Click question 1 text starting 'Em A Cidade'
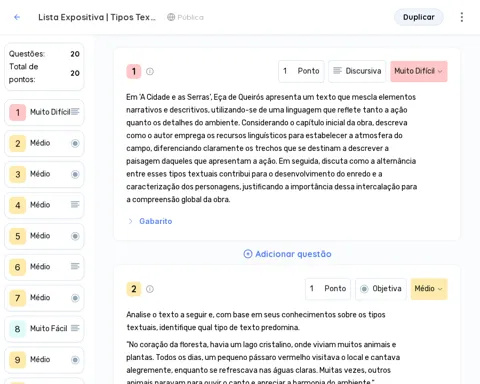The image size is (480, 384). coord(272,148)
